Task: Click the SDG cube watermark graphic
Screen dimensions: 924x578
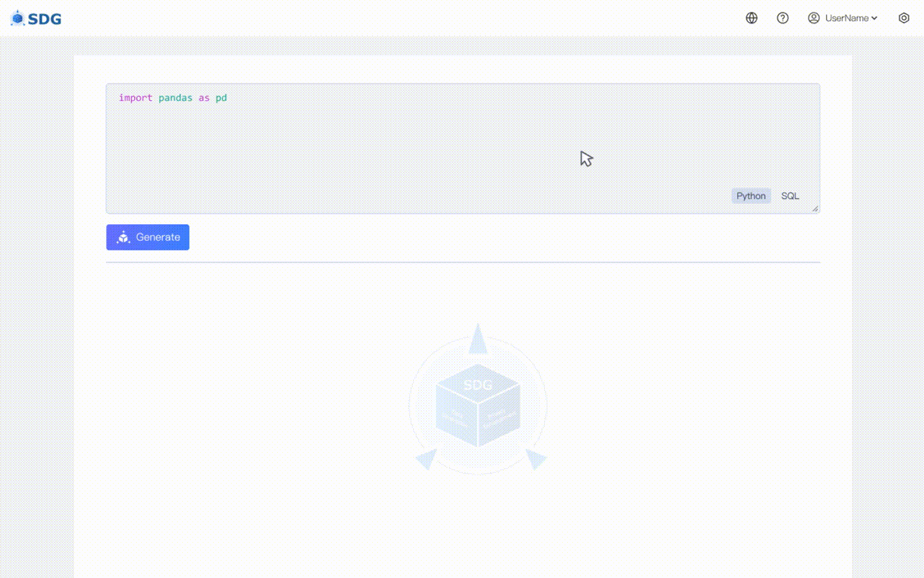Action: click(477, 405)
